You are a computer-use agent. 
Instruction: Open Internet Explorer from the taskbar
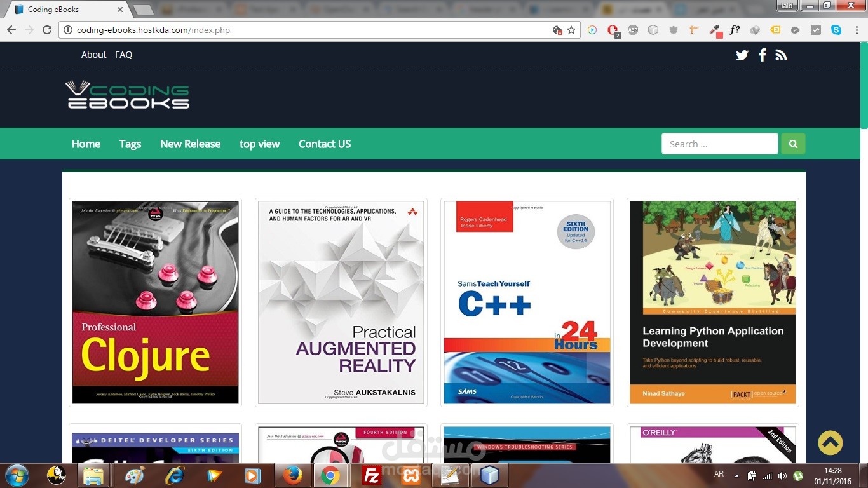(x=174, y=475)
